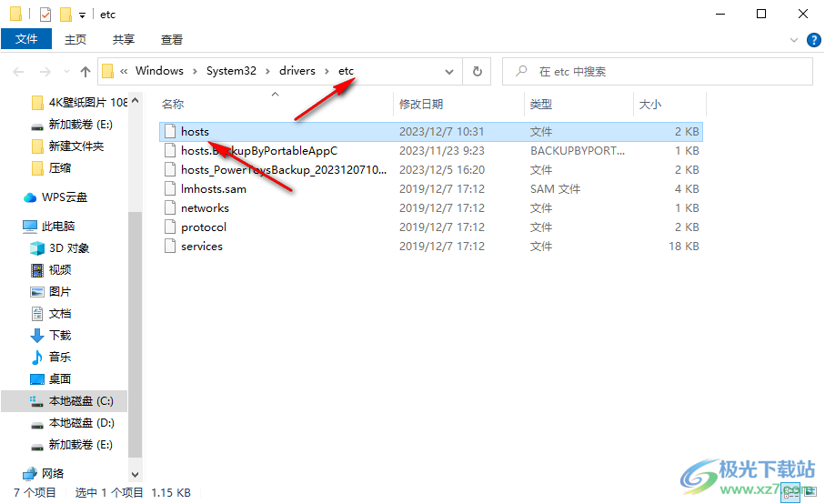Expand the hidden breadcrumb path chevrons
The image size is (825, 504).
(124, 72)
